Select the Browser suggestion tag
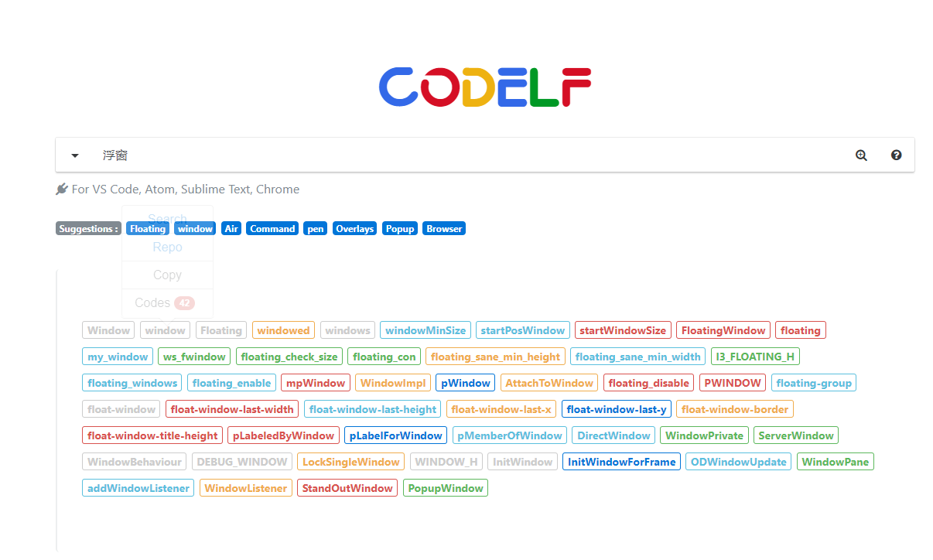 (x=444, y=229)
